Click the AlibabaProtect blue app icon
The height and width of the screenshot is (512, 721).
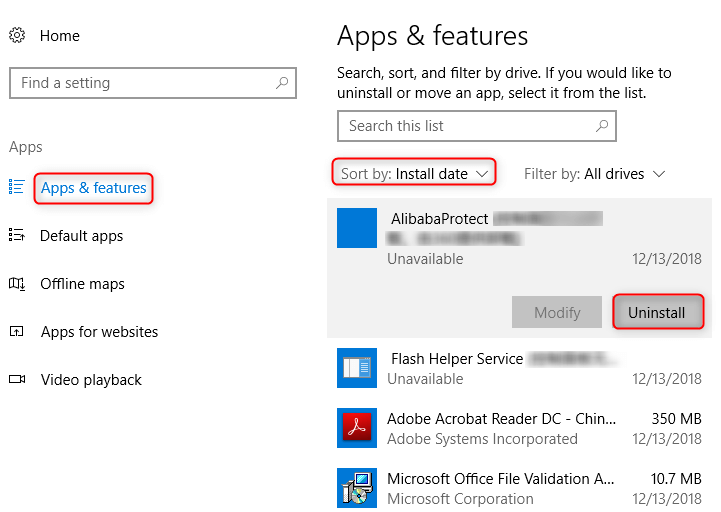[x=357, y=228]
